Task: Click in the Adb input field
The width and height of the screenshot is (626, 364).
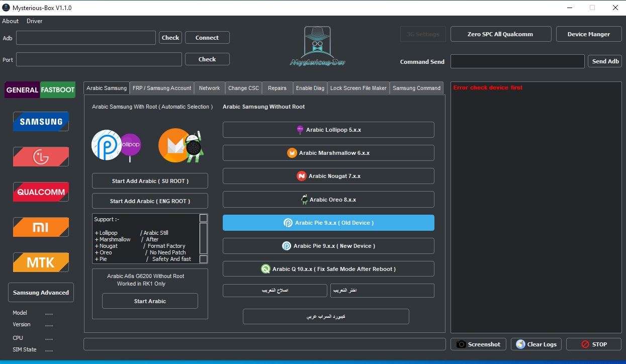Action: [x=86, y=38]
